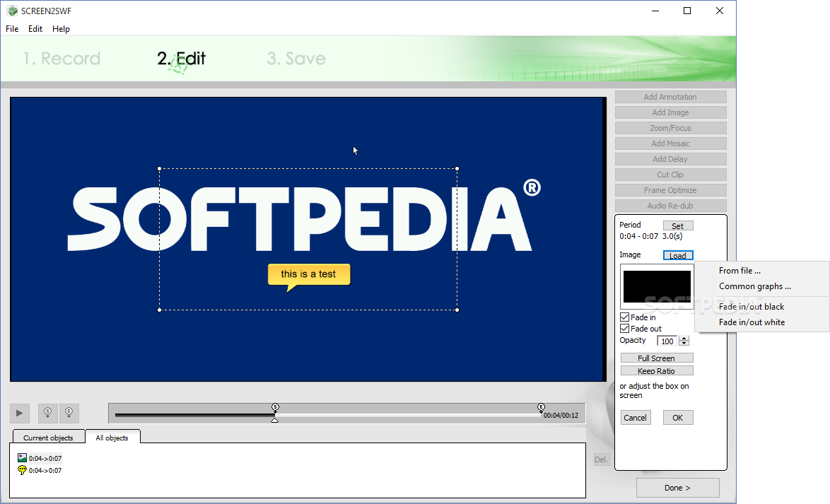Open the Help menu
The image size is (830, 504).
[61, 28]
